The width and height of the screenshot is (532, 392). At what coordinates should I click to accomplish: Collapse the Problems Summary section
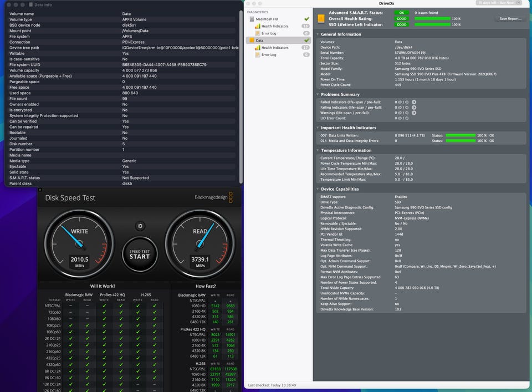318,94
